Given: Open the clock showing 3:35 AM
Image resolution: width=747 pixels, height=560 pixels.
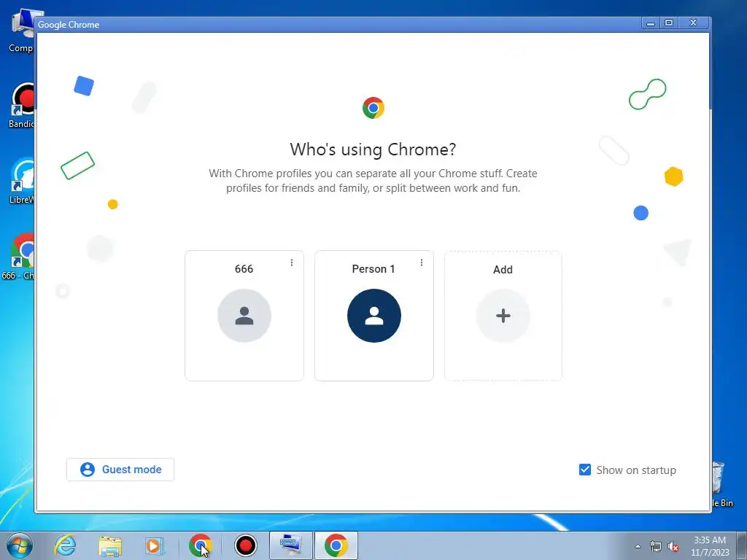Looking at the screenshot, I should point(710,546).
